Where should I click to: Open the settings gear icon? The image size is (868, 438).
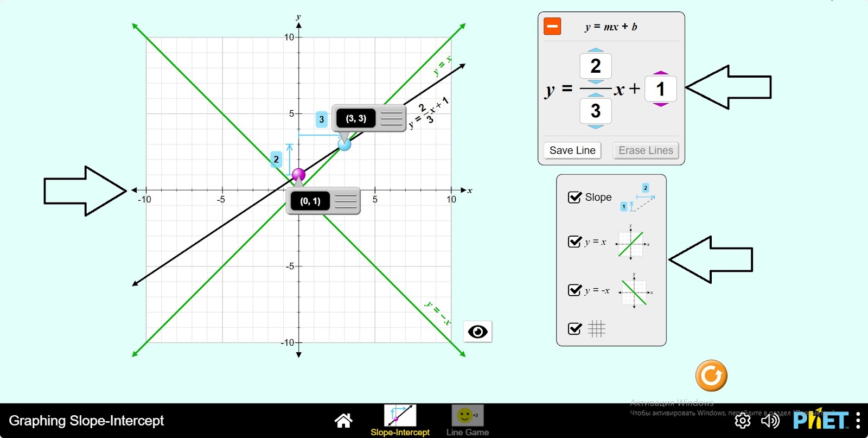[742, 421]
